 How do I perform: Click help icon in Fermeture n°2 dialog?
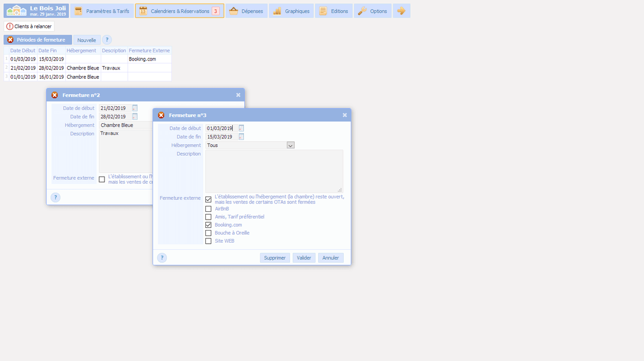click(55, 198)
